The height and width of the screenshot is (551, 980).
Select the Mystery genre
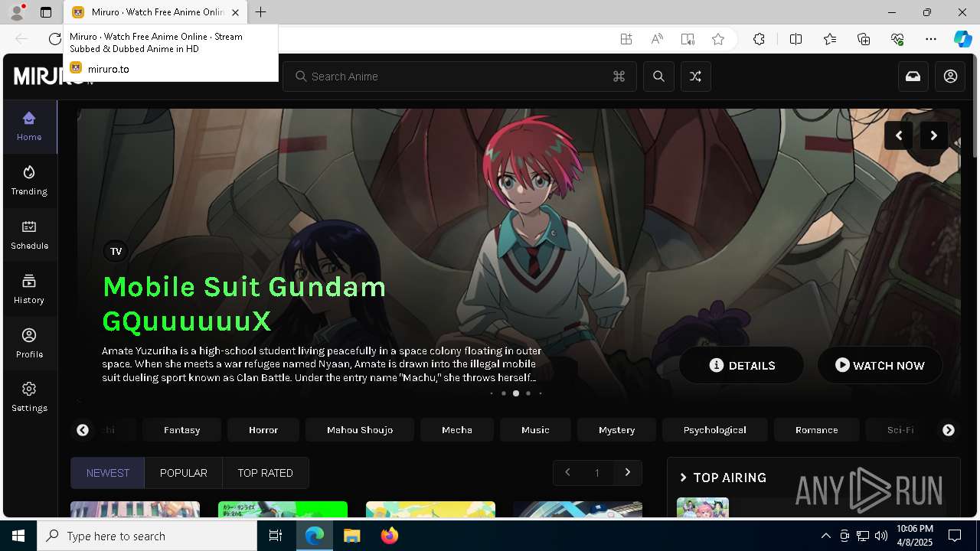(617, 430)
